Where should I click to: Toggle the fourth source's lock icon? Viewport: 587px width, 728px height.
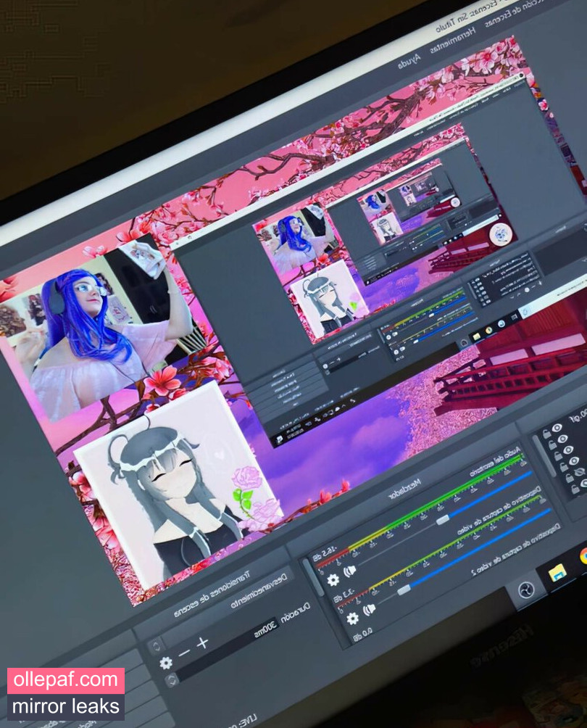click(565, 467)
